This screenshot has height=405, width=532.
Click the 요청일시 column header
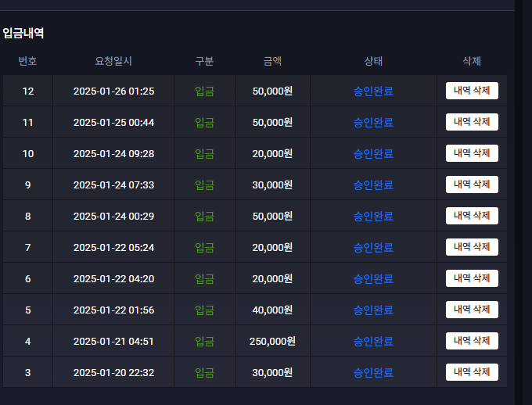point(113,61)
